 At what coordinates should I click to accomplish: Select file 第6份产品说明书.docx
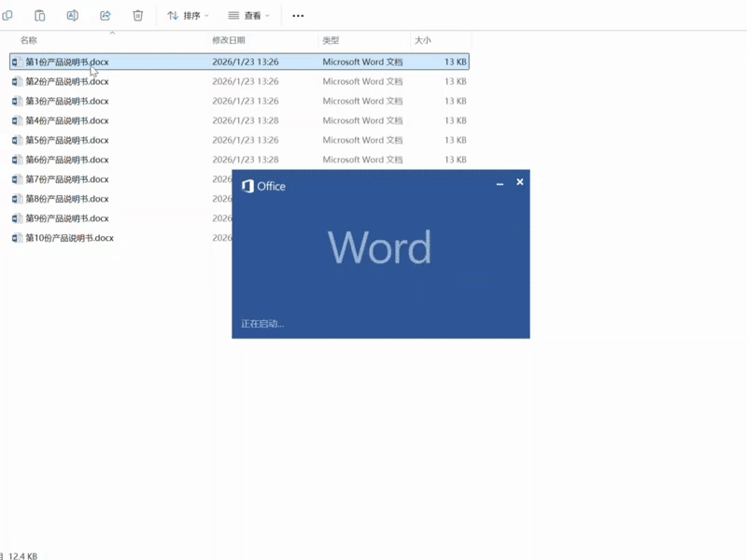67,160
